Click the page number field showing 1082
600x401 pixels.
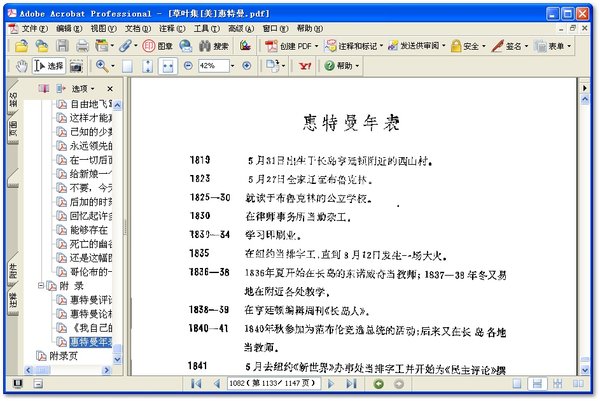click(273, 383)
